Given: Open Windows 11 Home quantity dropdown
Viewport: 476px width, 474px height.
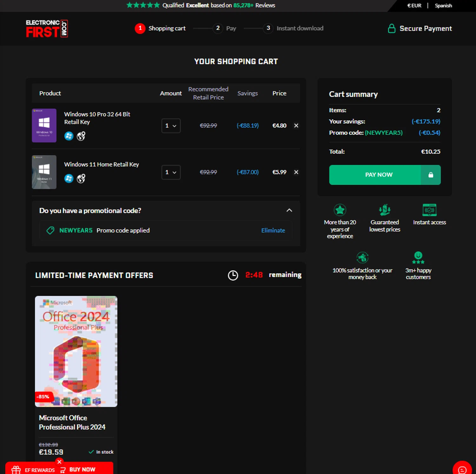Looking at the screenshot, I should coord(171,172).
